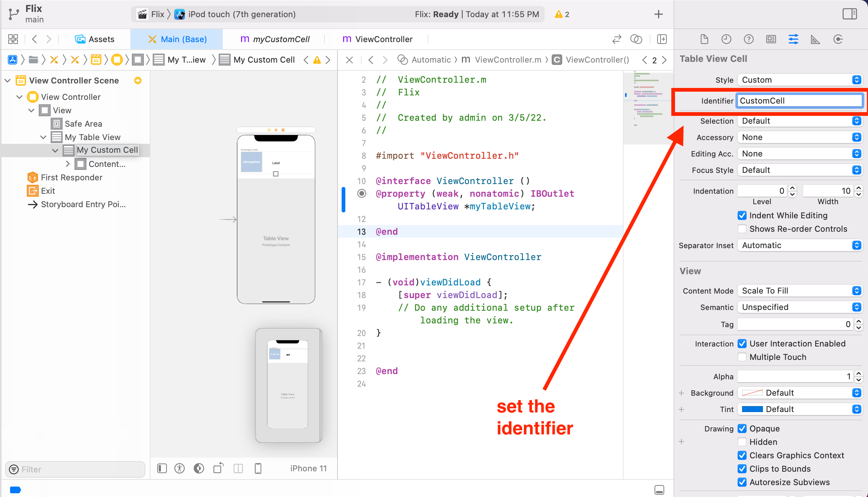The height and width of the screenshot is (497, 868).
Task: Switch to the myCustomCell tab
Action: [275, 39]
